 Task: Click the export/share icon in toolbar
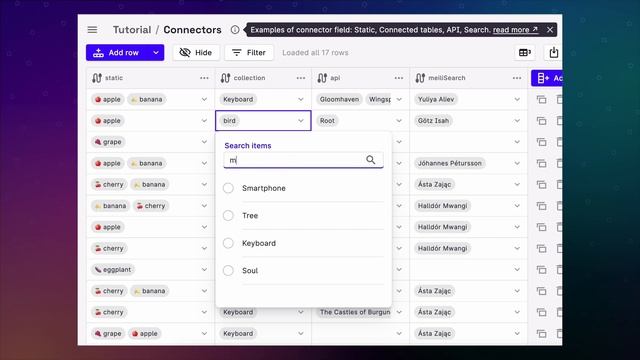[x=553, y=53]
